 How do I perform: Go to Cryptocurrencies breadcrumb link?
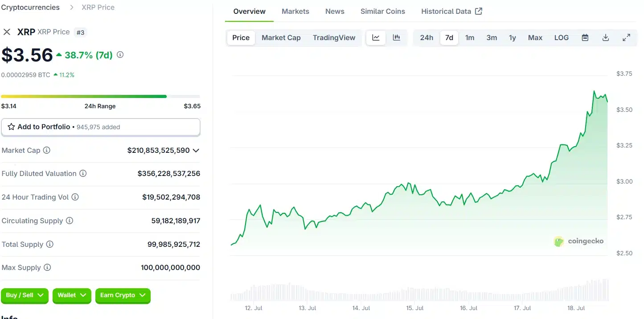click(x=30, y=7)
